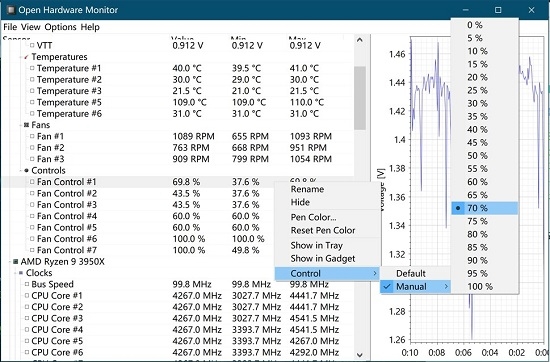Screen dimensions: 550x362
Task: Tick the Fan #2 sensor checkbox
Action: (x=32, y=148)
